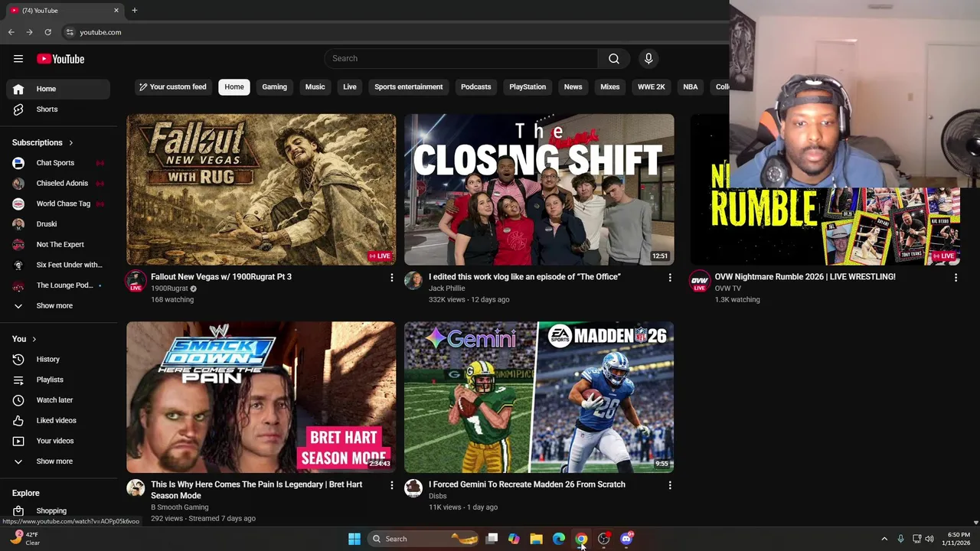Screen dimensions: 980x551
Task: Open File Explorer from the taskbar
Action: click(536, 539)
